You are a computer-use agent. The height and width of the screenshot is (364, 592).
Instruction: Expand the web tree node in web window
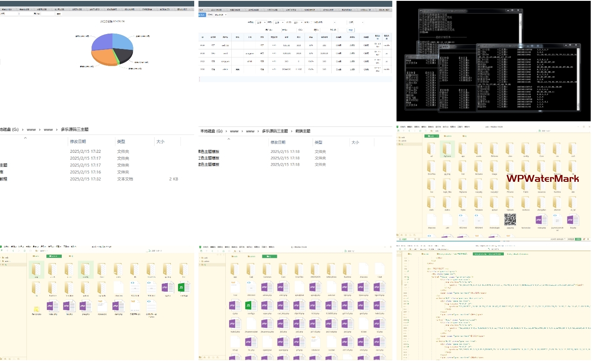pyautogui.click(x=402, y=137)
